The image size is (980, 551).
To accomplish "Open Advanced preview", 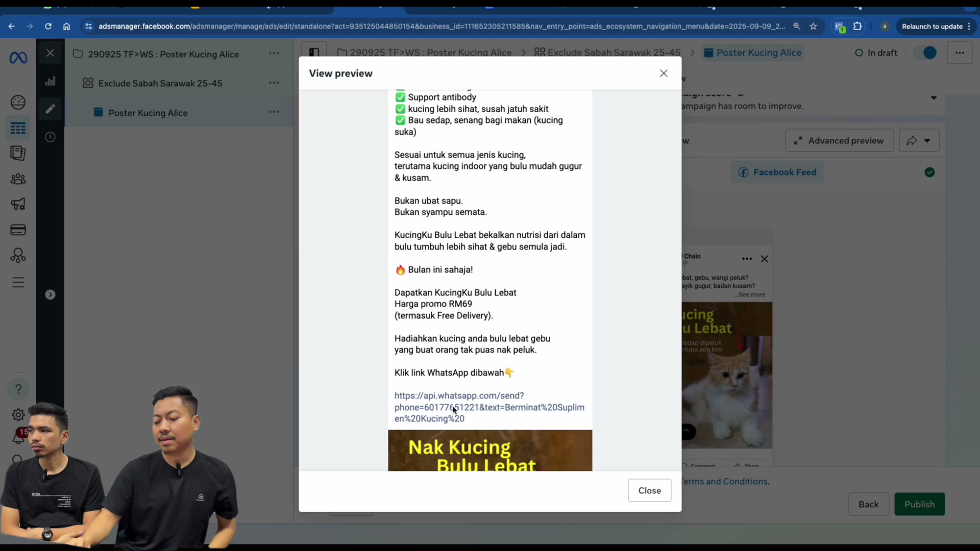I will point(839,141).
